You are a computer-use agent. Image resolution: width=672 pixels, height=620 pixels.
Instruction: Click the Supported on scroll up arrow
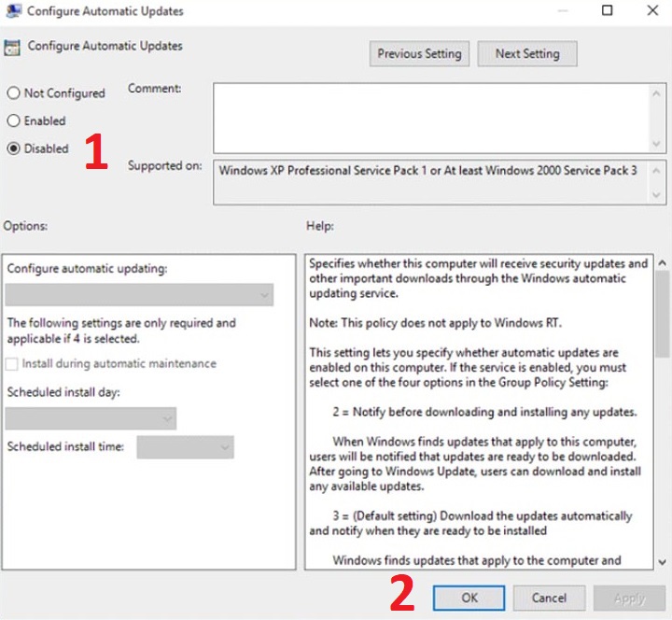point(656,171)
